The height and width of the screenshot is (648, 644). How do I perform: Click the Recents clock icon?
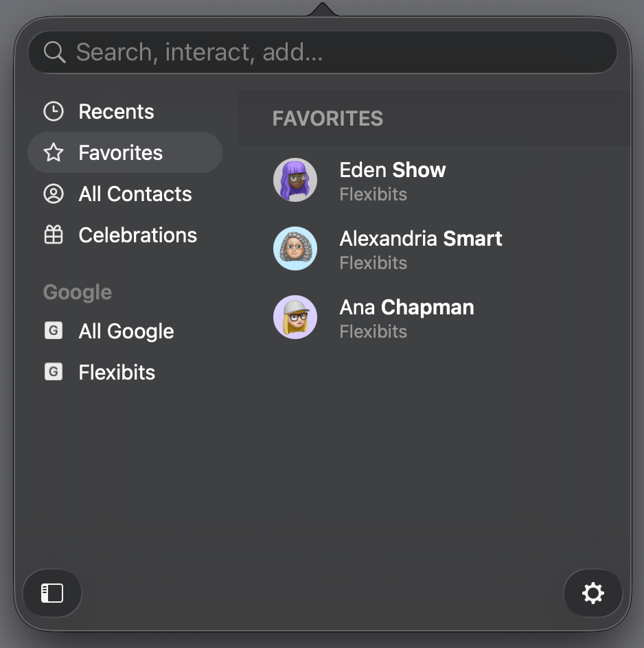click(x=54, y=111)
